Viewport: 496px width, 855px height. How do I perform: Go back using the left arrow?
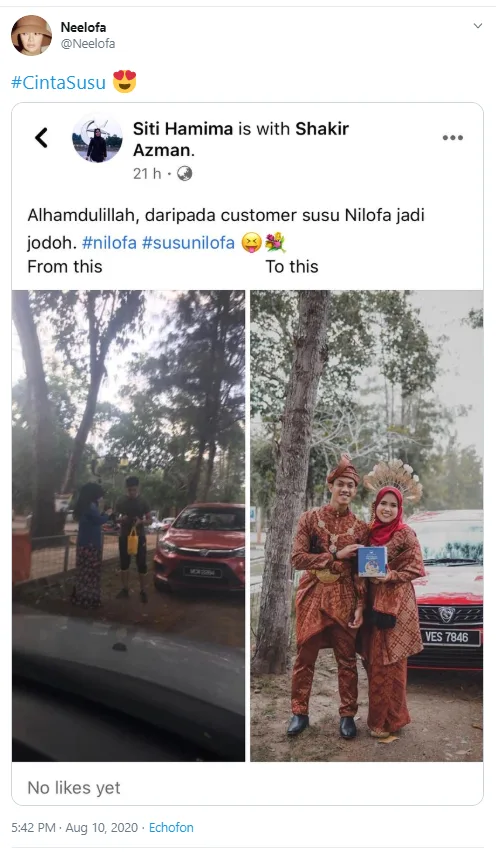tap(41, 137)
